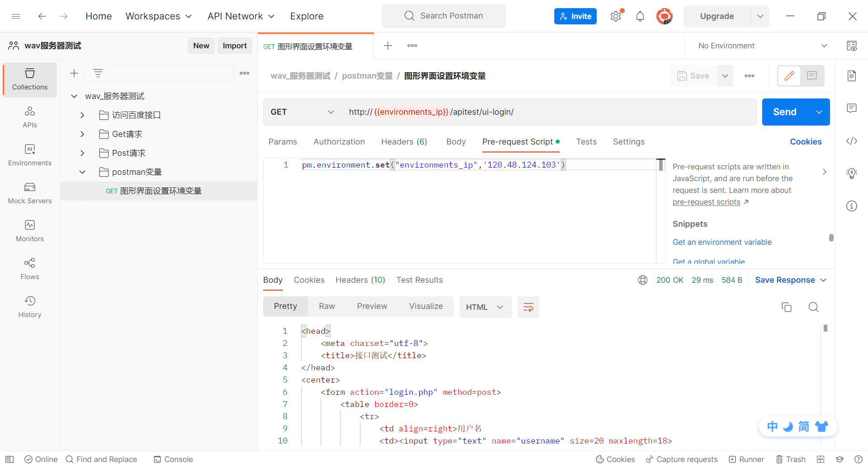Open the user avatar menu
This screenshot has height=467, width=868.
coord(665,16)
